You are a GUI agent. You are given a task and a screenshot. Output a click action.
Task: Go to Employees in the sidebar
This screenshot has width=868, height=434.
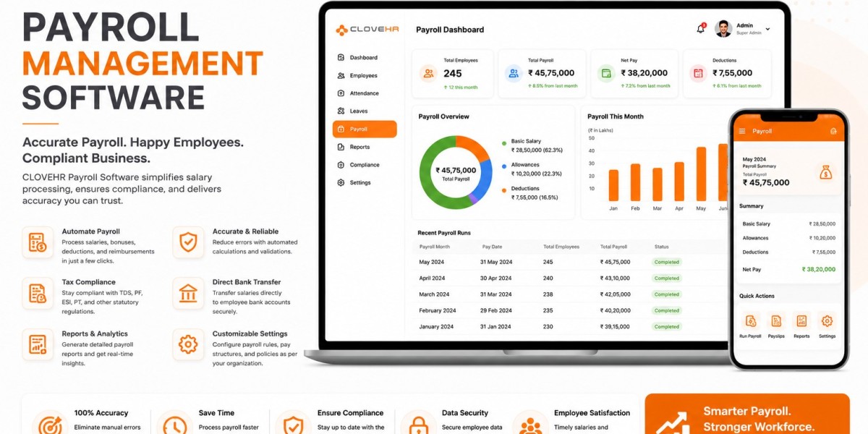pos(365,75)
